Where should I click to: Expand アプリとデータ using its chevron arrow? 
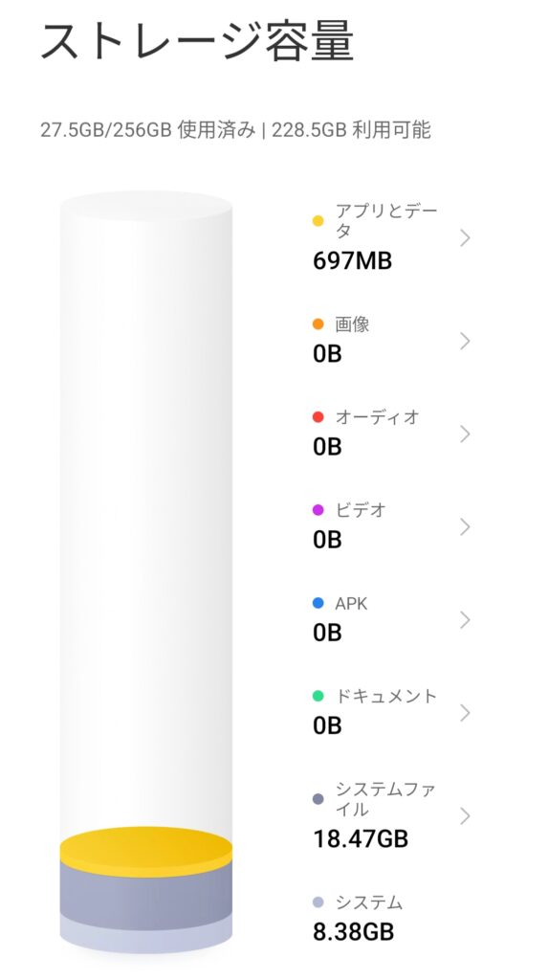pos(465,238)
